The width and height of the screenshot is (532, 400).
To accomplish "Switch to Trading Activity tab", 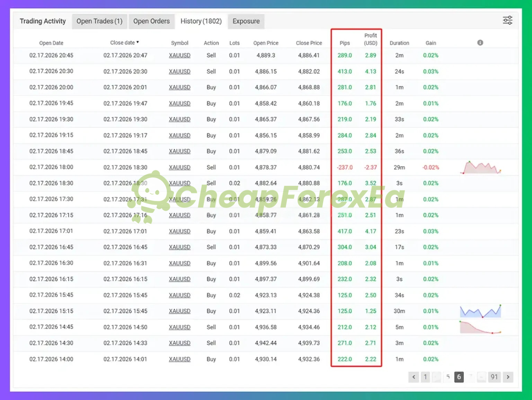I will pos(43,21).
